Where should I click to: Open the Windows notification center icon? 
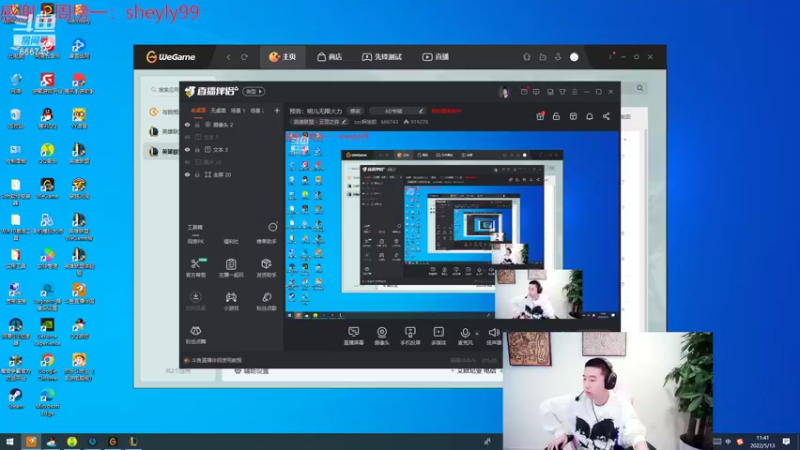[x=786, y=441]
